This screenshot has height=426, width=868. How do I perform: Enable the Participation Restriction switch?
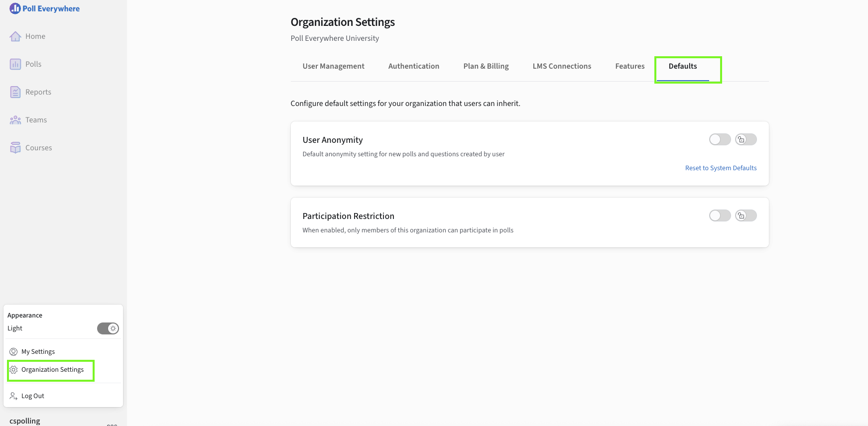click(x=720, y=215)
